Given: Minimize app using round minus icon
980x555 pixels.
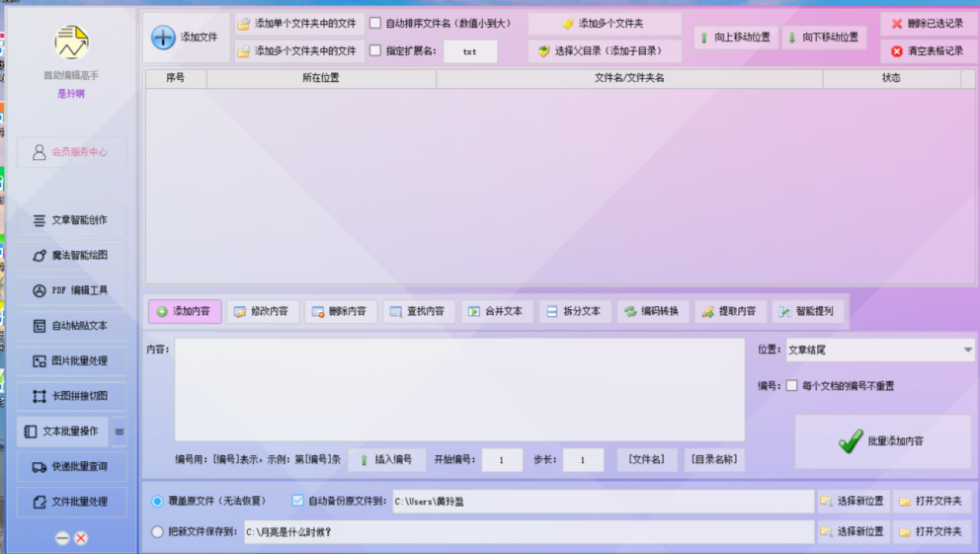Looking at the screenshot, I should (x=62, y=537).
